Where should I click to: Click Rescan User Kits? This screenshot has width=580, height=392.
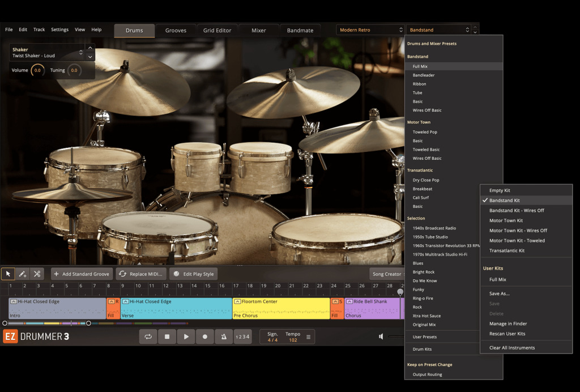(526, 334)
